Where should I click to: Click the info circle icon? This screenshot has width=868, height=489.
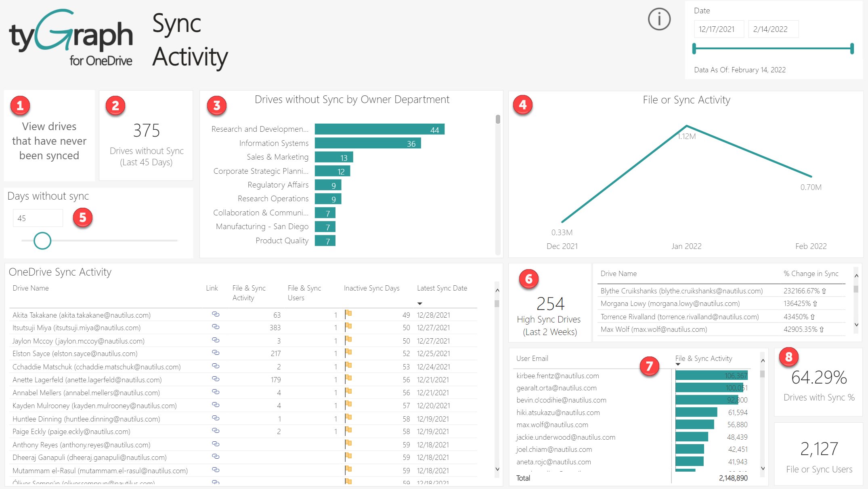tap(659, 19)
